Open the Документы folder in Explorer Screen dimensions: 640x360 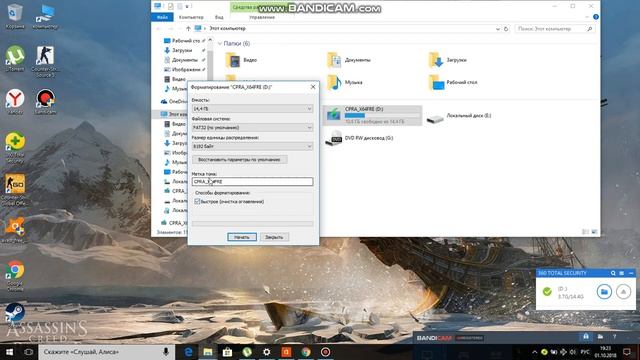pyautogui.click(x=349, y=60)
